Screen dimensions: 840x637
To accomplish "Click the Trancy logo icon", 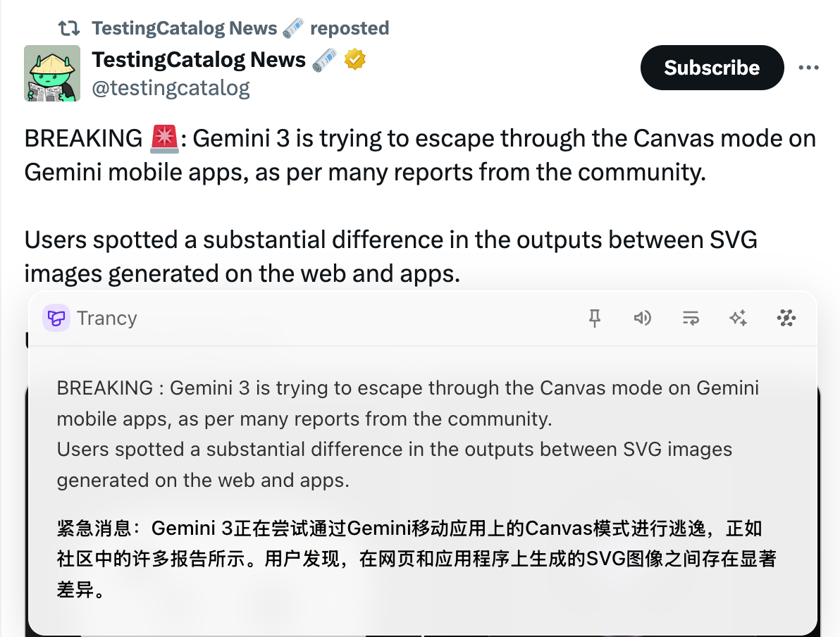I will [56, 318].
